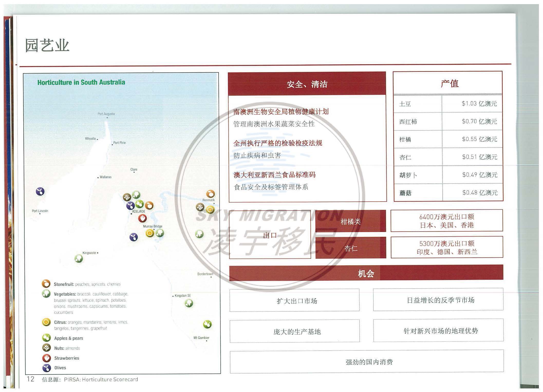Click the page number 12
The image size is (543, 392).
[x=31, y=379]
